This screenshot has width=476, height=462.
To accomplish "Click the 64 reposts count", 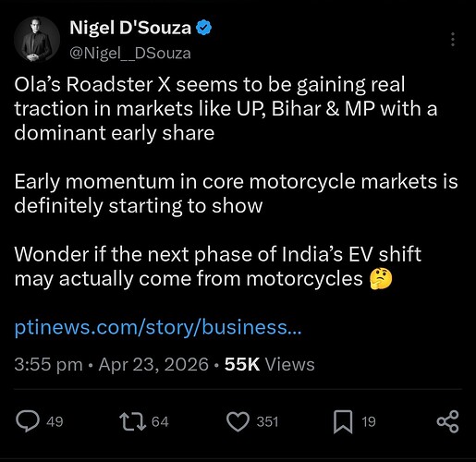I will click(x=160, y=421).
